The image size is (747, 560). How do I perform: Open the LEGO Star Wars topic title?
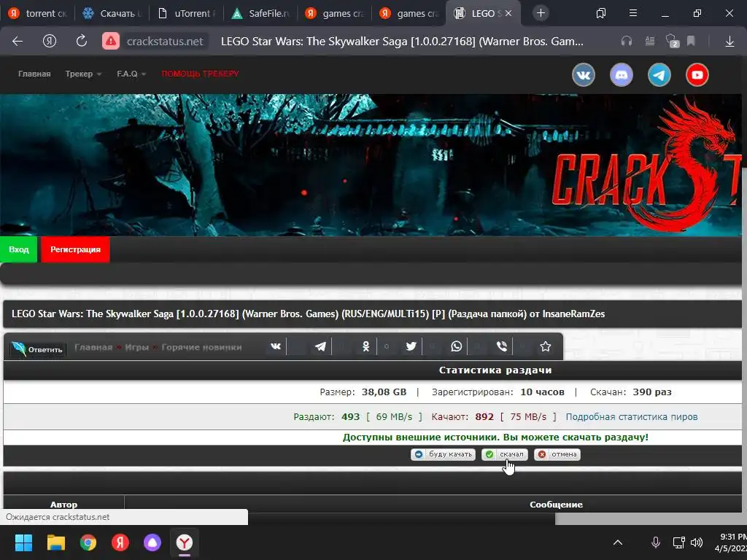coord(309,314)
